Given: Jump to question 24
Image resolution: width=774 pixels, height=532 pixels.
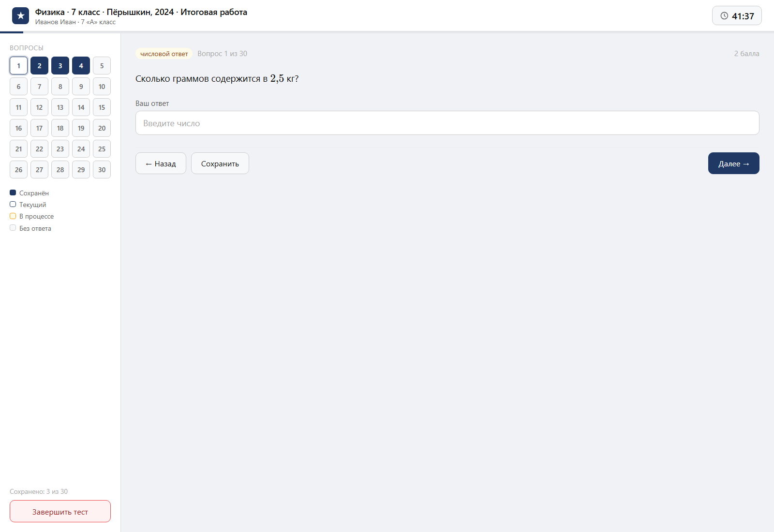Looking at the screenshot, I should 81,149.
